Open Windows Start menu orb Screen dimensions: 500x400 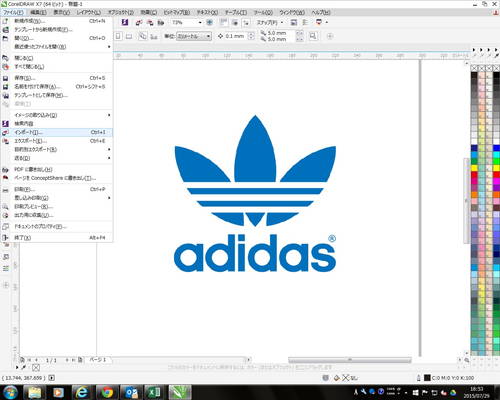10,392
